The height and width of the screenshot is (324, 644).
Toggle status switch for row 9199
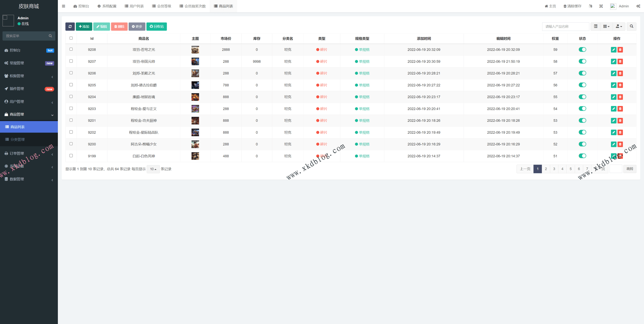pyautogui.click(x=582, y=156)
